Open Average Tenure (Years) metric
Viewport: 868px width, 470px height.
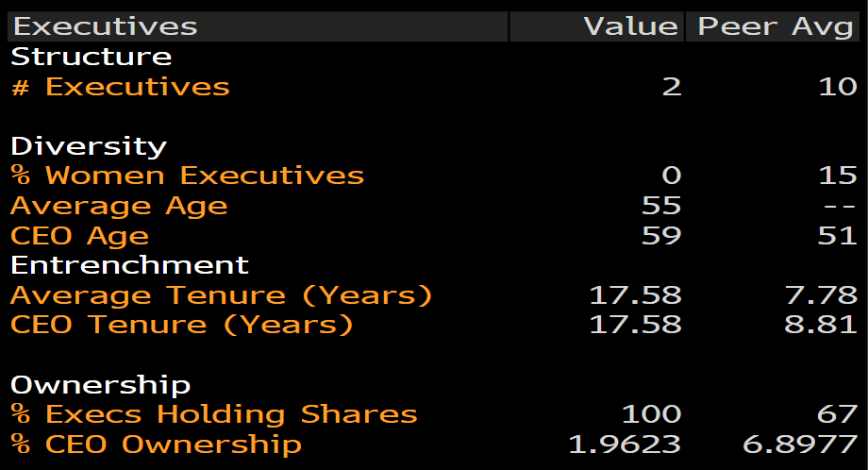(221, 294)
